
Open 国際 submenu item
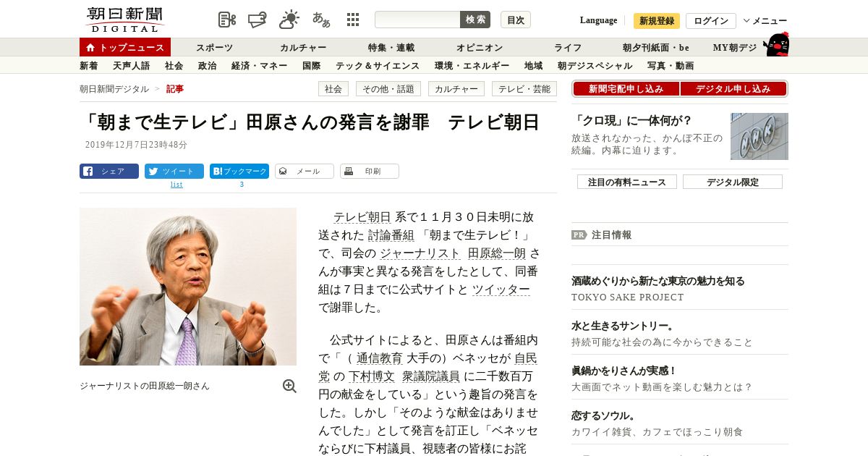pos(312,65)
